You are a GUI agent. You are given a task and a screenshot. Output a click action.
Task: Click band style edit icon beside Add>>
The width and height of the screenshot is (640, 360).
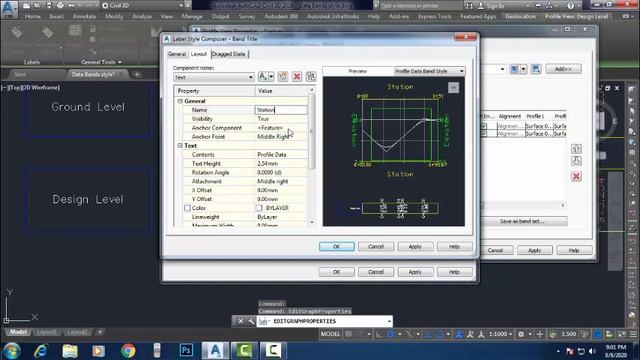(x=514, y=69)
